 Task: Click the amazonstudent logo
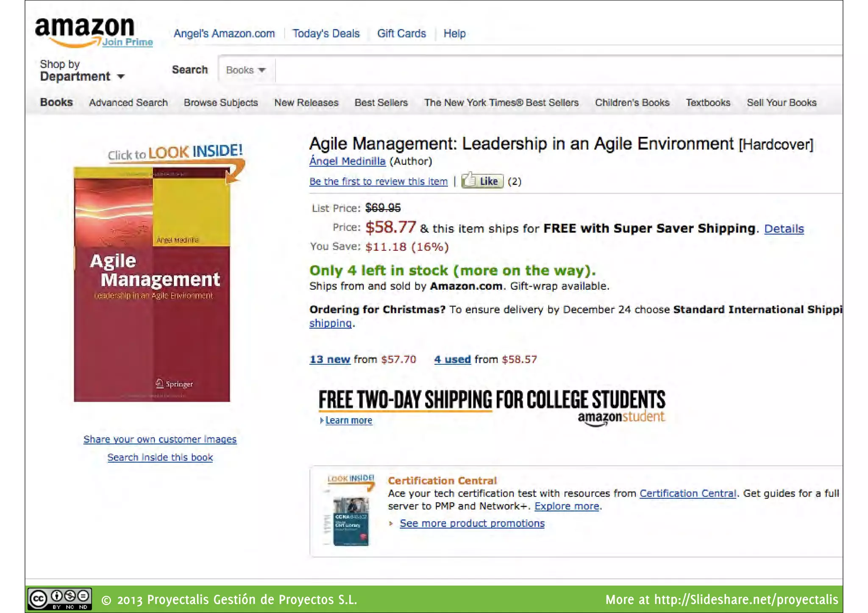click(621, 418)
